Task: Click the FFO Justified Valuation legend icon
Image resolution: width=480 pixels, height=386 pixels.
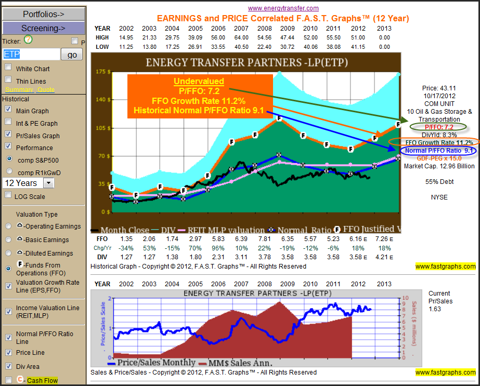Action: 337,229
